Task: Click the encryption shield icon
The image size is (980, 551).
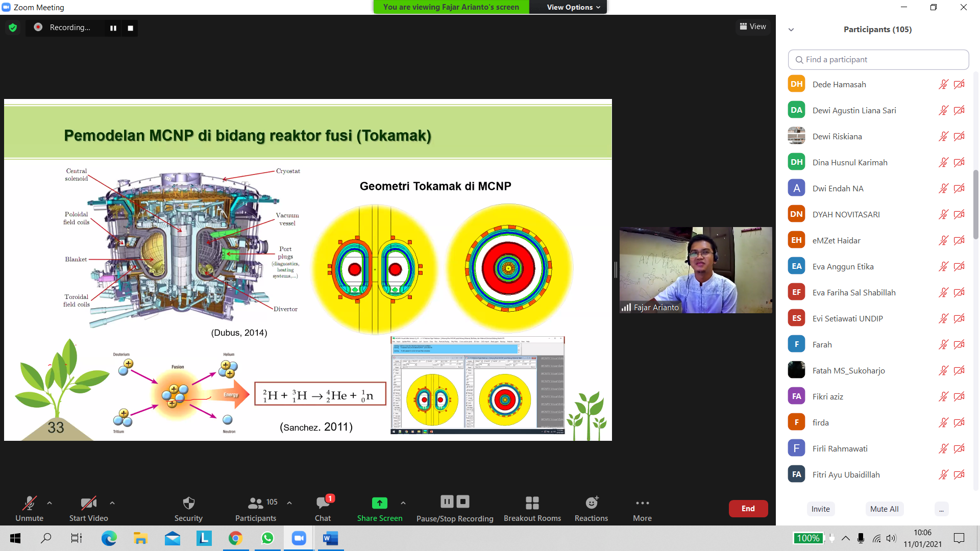Action: pos(13,28)
